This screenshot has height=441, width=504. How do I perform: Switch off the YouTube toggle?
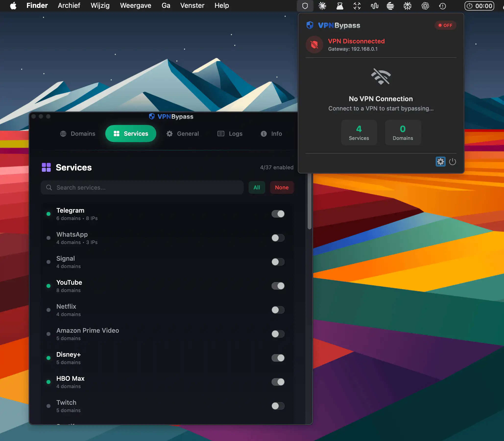(278, 286)
